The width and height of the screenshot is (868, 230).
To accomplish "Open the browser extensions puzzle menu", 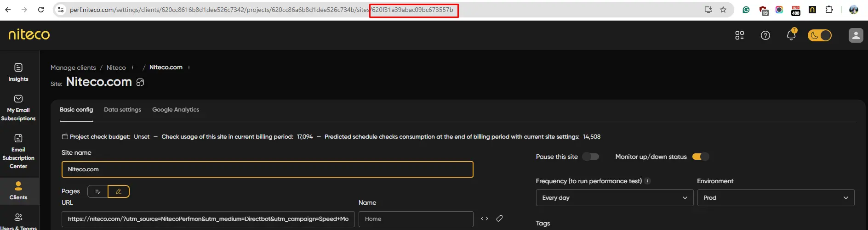I will tap(829, 10).
